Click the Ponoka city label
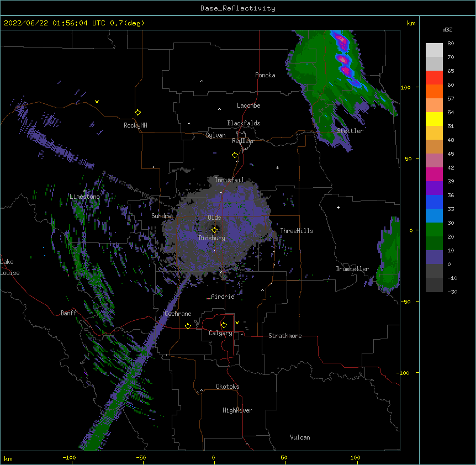The image size is (476, 465). coord(265,75)
